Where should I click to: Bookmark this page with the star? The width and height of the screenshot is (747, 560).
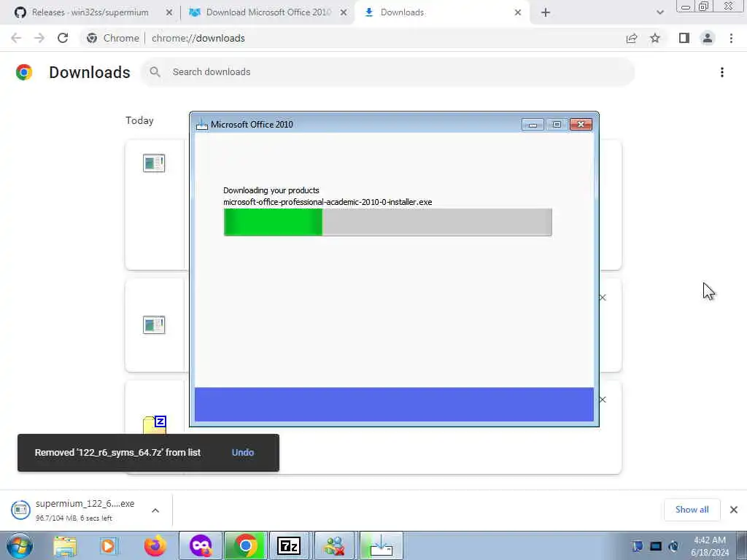tap(655, 38)
